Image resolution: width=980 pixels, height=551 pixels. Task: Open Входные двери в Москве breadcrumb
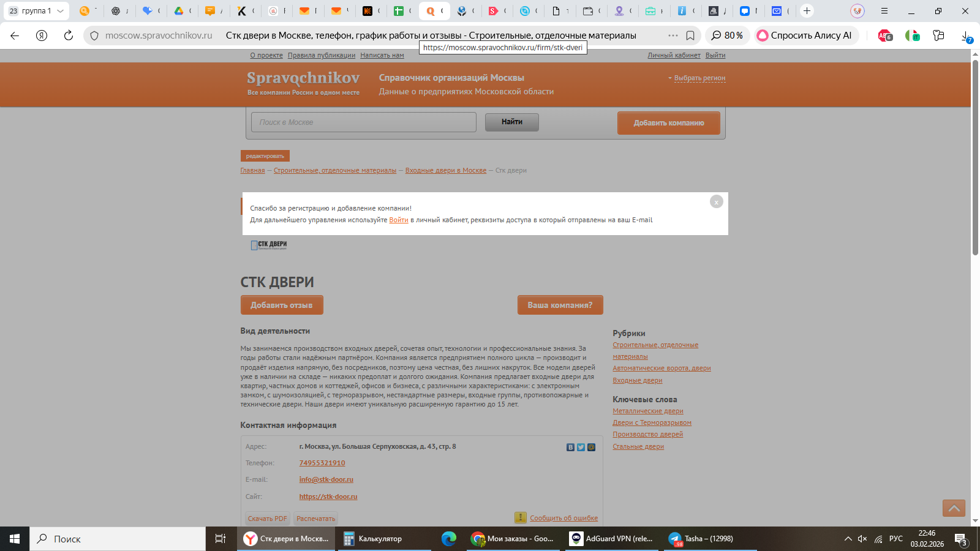click(x=446, y=171)
